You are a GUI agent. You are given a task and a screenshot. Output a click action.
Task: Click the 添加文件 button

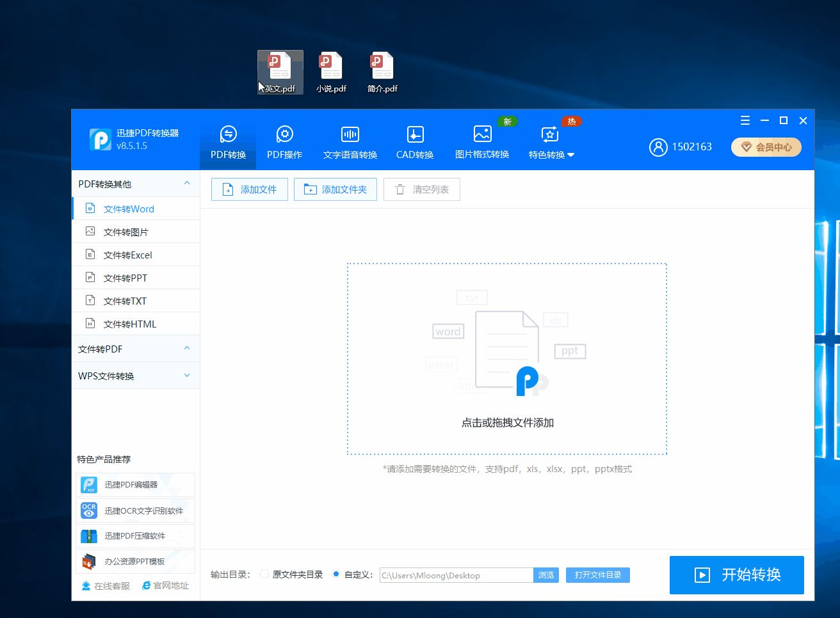250,189
